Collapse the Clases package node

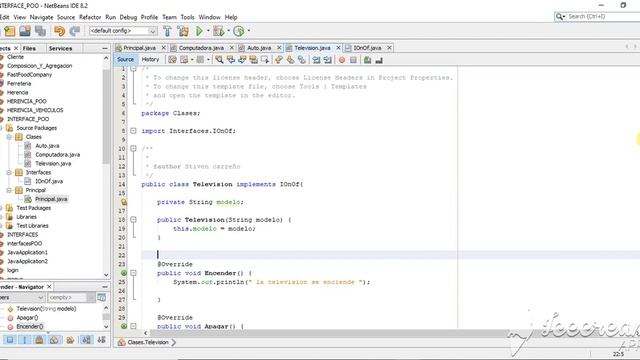click(x=9, y=137)
